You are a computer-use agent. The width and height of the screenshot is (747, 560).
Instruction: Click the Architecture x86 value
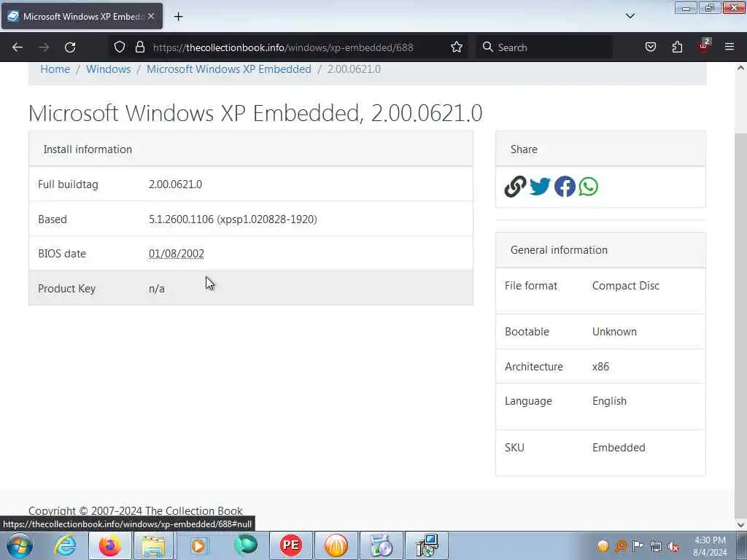point(600,367)
